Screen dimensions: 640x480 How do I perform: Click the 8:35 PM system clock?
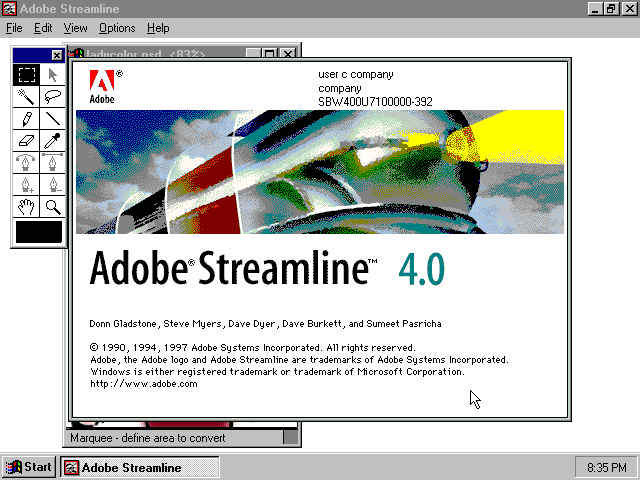[x=607, y=467]
